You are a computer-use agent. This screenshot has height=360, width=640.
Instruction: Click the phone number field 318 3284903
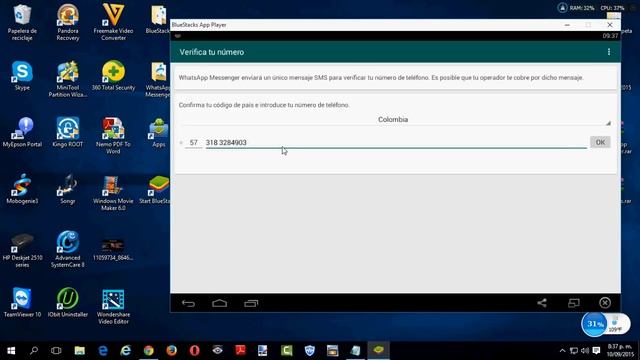click(x=396, y=142)
